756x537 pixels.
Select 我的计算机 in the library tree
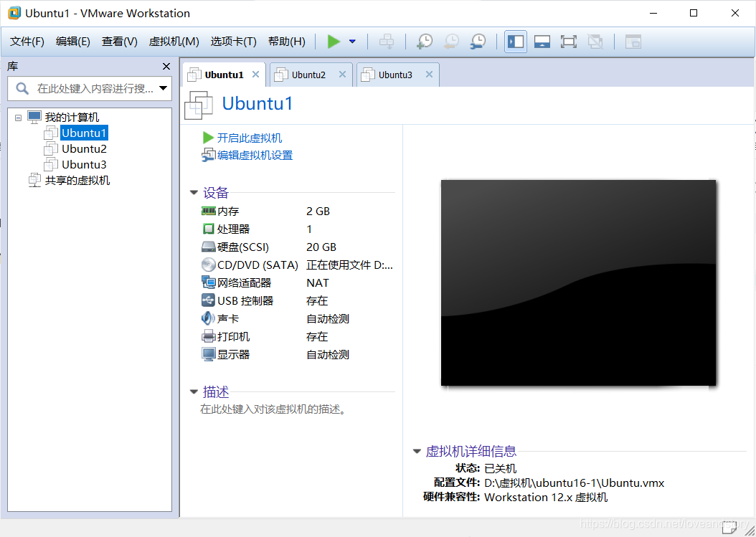coord(72,117)
